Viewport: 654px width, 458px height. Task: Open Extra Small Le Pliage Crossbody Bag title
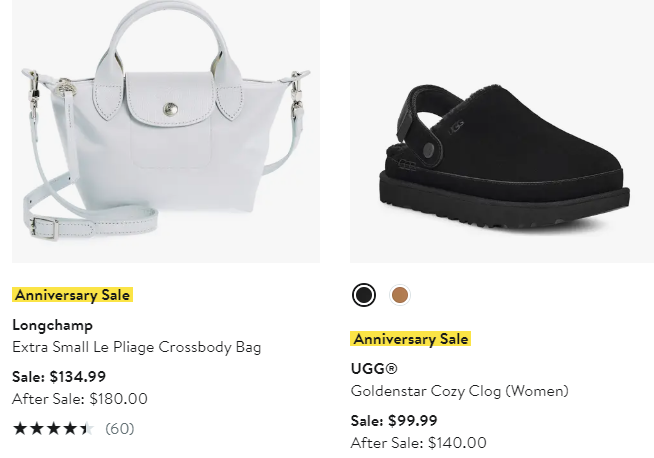[136, 347]
